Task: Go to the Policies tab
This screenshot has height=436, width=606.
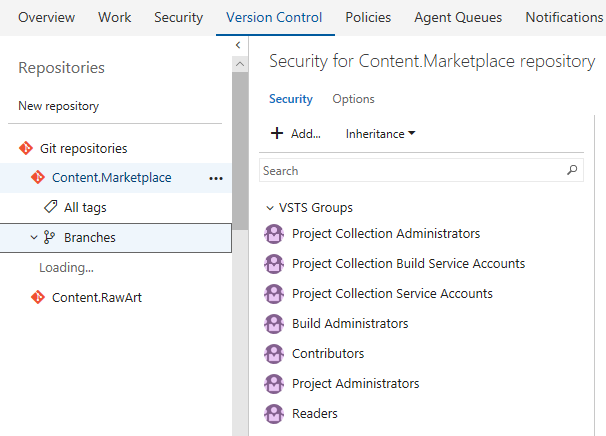Action: [x=368, y=17]
